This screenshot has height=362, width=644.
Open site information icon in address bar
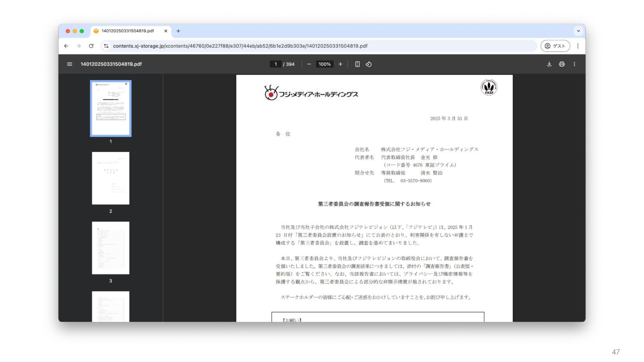click(106, 46)
